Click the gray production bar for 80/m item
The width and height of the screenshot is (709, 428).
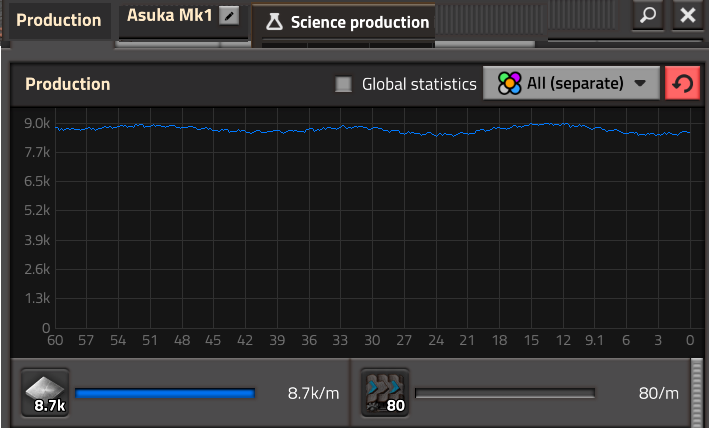click(504, 393)
